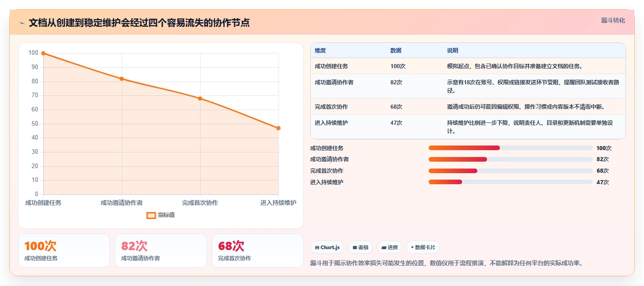Viewport: 644px width, 286px height.
Task: Click the 68次 cell in the table
Action: (396, 107)
